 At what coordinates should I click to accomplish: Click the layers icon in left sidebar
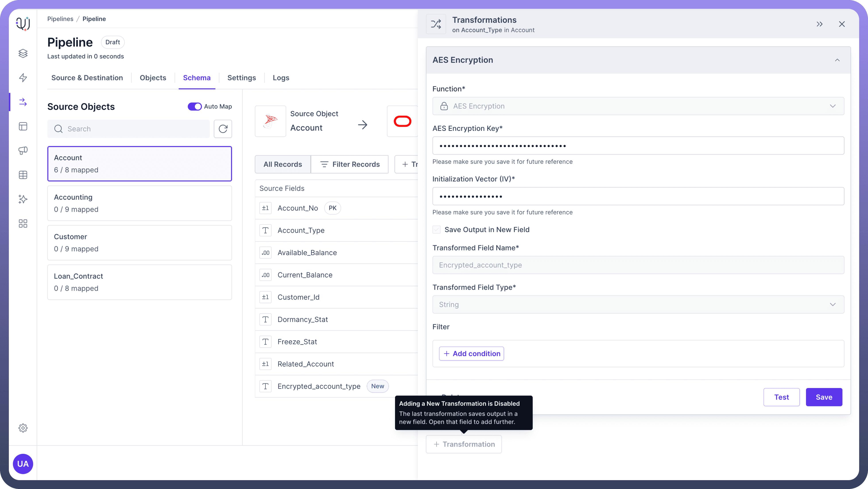(23, 53)
